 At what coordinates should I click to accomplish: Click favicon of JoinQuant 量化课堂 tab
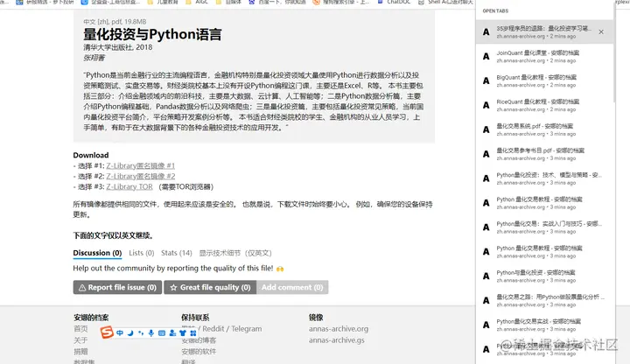486,57
